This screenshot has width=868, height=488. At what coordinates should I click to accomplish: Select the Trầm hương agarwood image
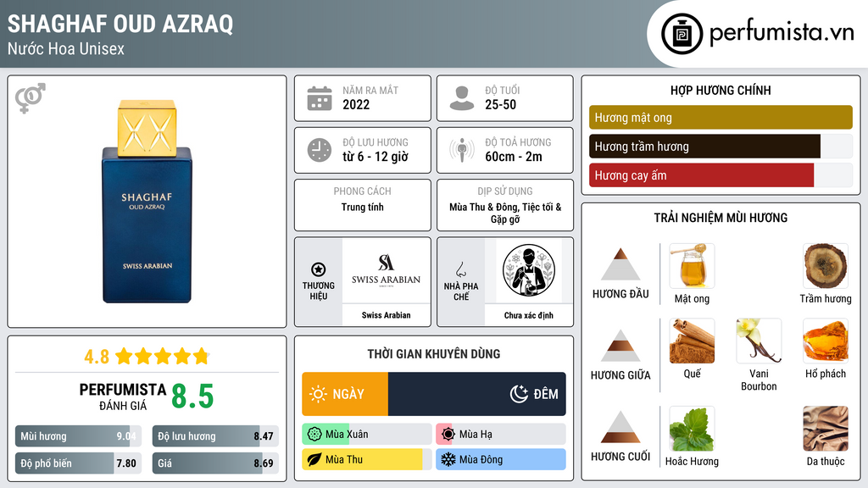pos(826,266)
